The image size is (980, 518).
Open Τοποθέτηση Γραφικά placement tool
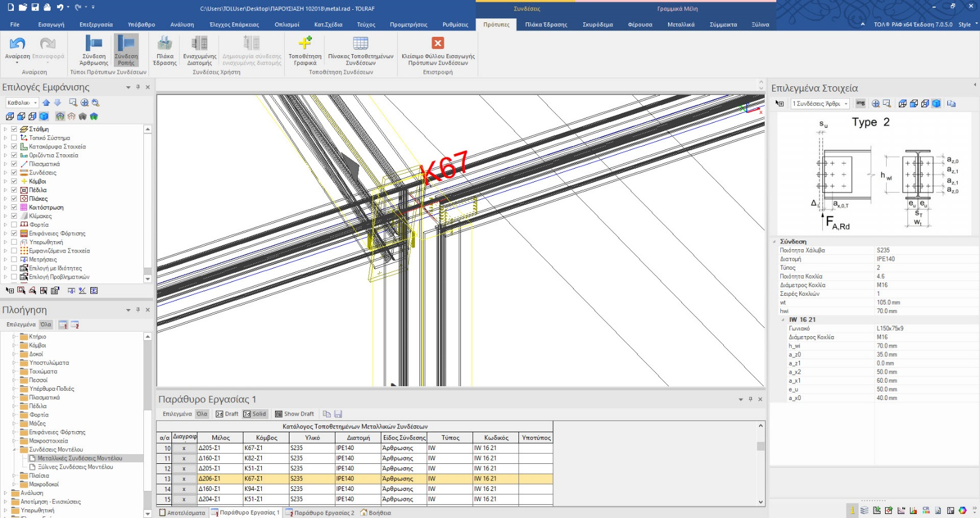[x=305, y=44]
